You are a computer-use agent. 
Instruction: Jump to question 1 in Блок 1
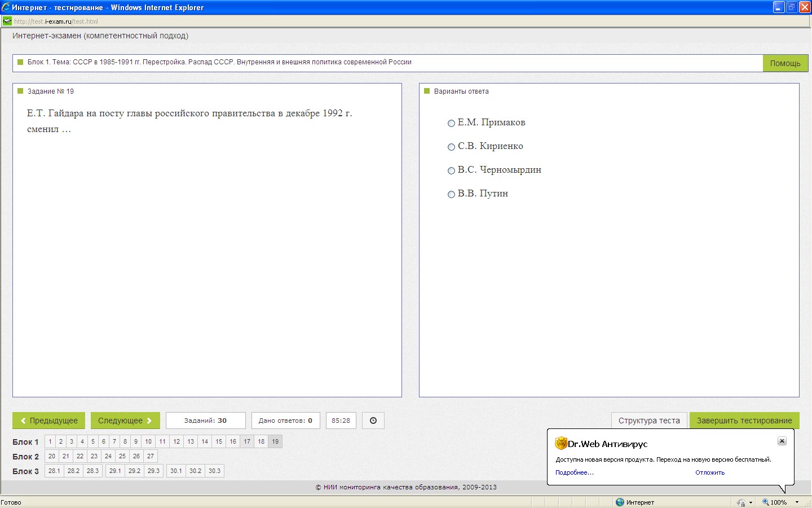tap(50, 441)
